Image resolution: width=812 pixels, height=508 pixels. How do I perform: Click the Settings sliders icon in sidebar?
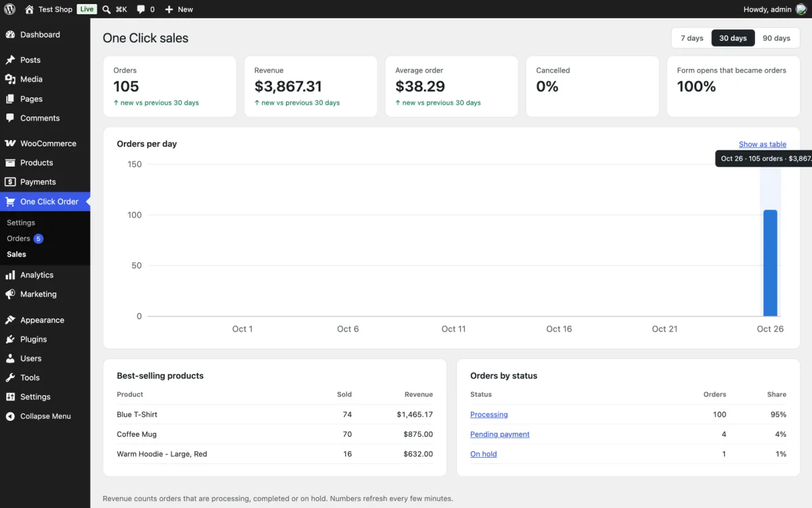click(10, 397)
